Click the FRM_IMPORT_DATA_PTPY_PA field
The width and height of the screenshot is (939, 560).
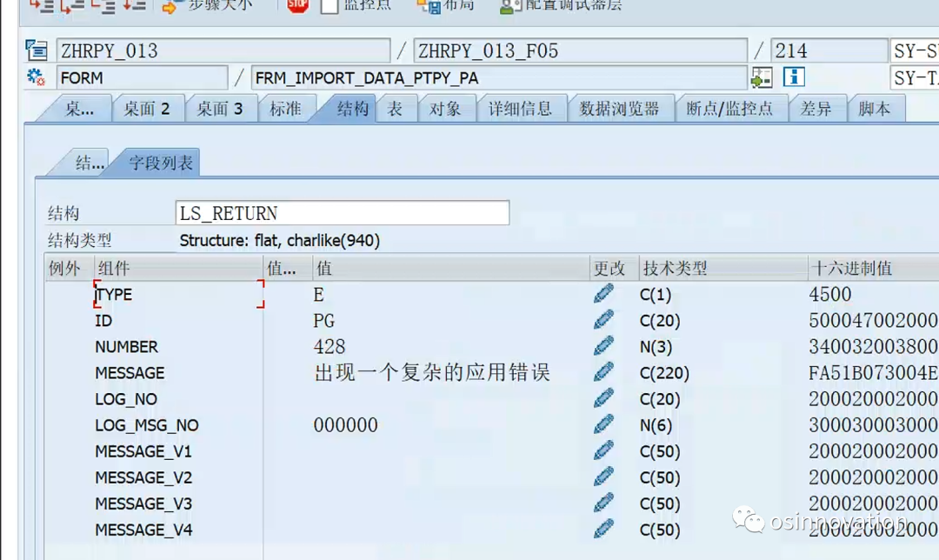click(499, 78)
